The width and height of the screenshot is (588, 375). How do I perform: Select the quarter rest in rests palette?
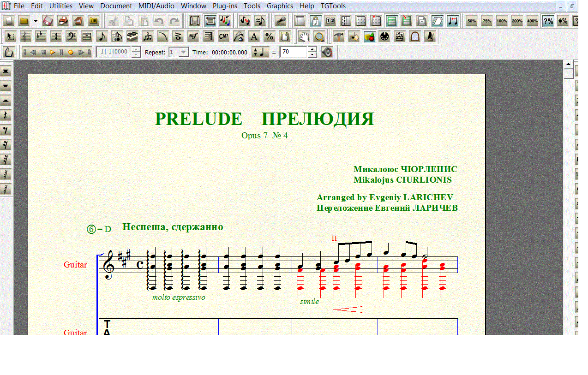point(6,115)
